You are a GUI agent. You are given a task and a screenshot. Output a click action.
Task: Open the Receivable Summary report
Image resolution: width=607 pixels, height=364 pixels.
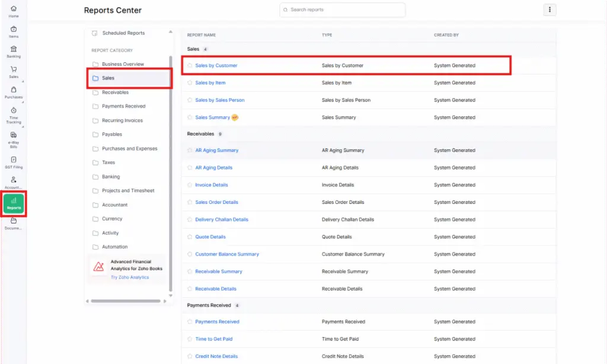click(219, 272)
